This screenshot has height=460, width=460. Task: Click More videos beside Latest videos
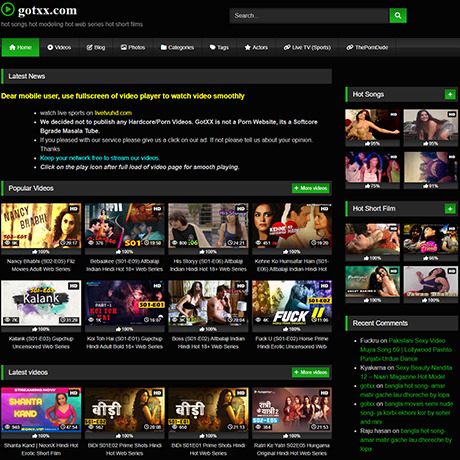[x=310, y=372]
